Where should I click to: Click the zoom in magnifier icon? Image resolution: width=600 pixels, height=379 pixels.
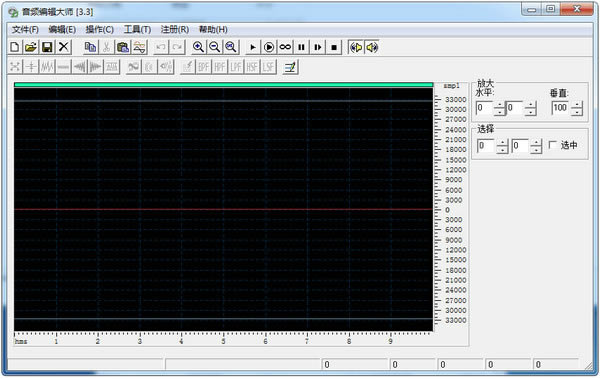pos(198,47)
